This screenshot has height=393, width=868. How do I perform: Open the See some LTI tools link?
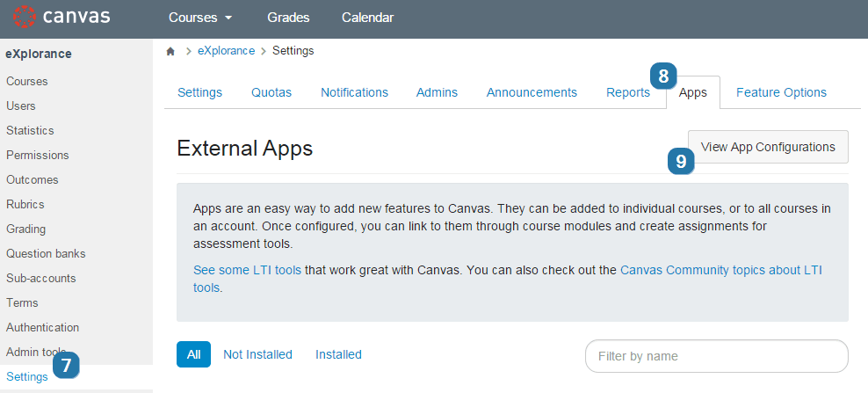[x=247, y=270]
